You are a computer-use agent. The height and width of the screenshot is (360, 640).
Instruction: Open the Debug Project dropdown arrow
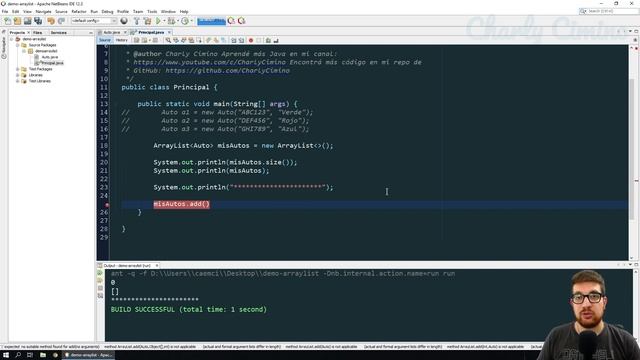pos(178,21)
